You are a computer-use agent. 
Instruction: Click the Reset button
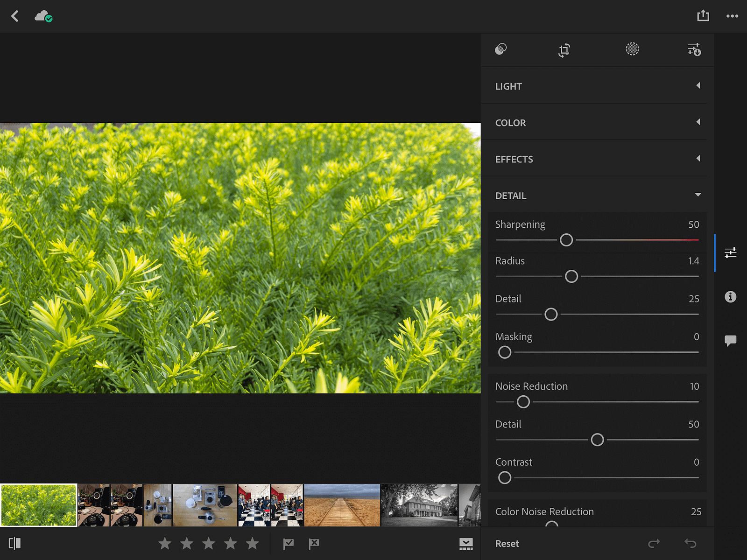pos(507,544)
